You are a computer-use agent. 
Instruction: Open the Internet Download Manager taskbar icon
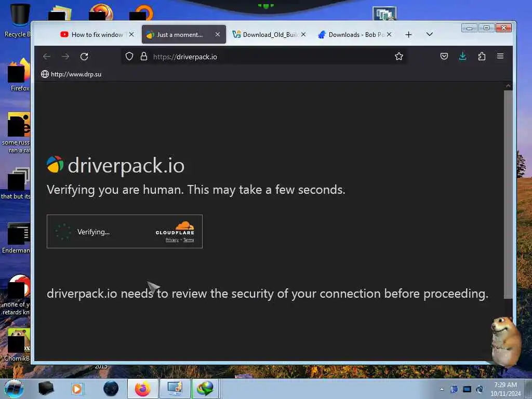[x=206, y=389]
